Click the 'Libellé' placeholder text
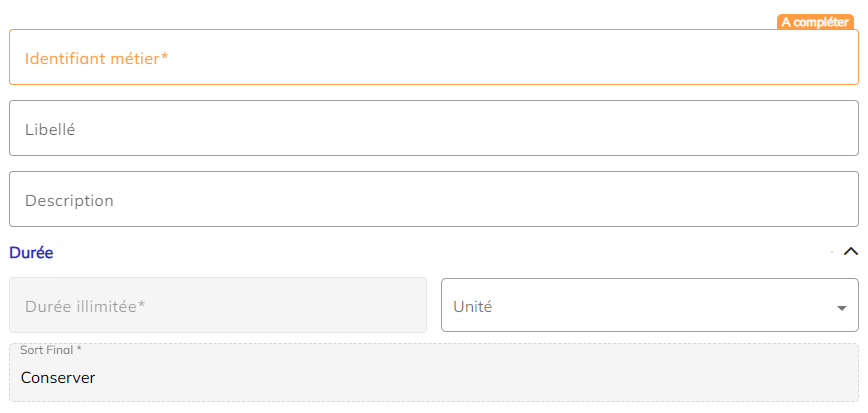The image size is (868, 413). coord(50,130)
